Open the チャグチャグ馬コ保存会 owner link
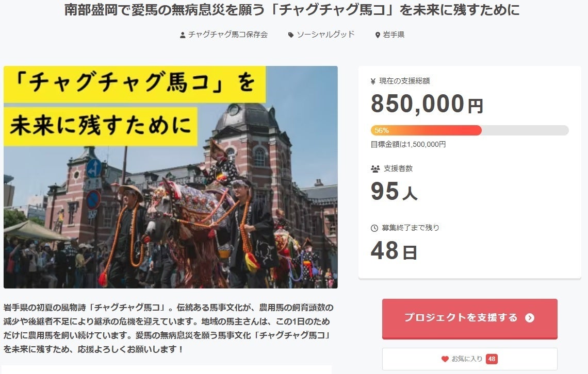The height and width of the screenshot is (374, 588). pos(227,35)
